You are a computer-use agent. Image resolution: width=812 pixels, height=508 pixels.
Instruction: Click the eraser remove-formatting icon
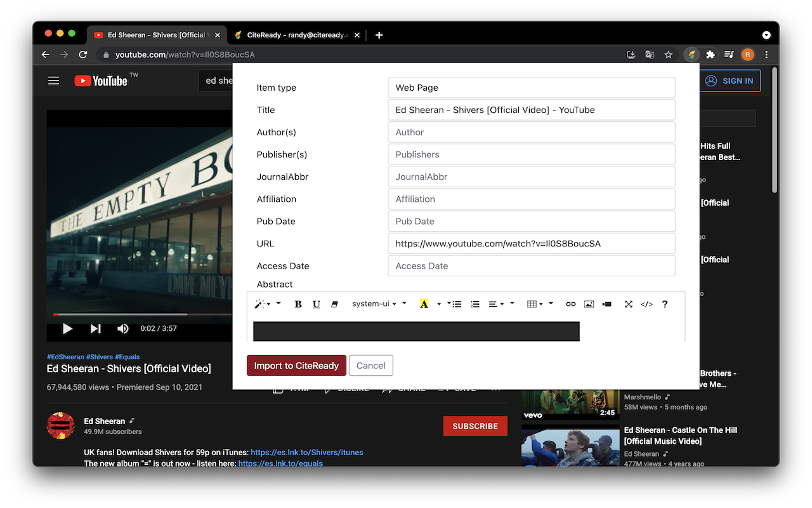click(335, 304)
